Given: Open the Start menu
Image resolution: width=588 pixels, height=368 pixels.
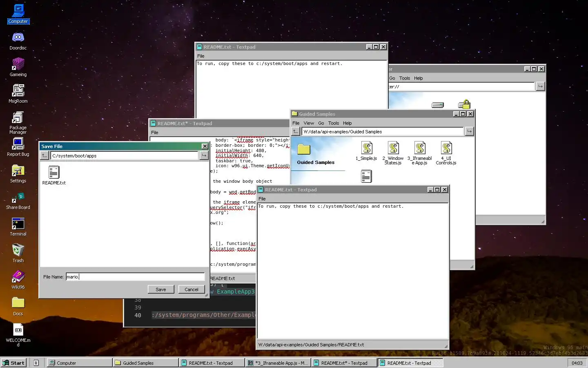Looking at the screenshot, I should tap(14, 363).
